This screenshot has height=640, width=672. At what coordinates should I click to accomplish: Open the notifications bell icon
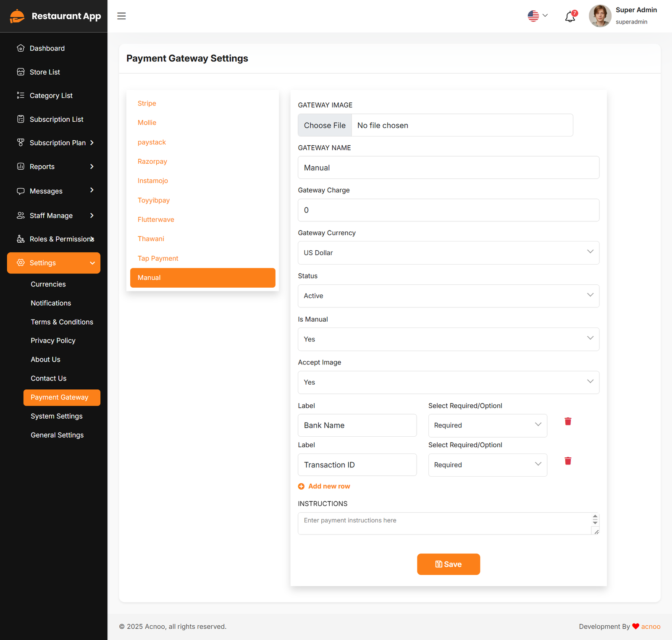(570, 17)
